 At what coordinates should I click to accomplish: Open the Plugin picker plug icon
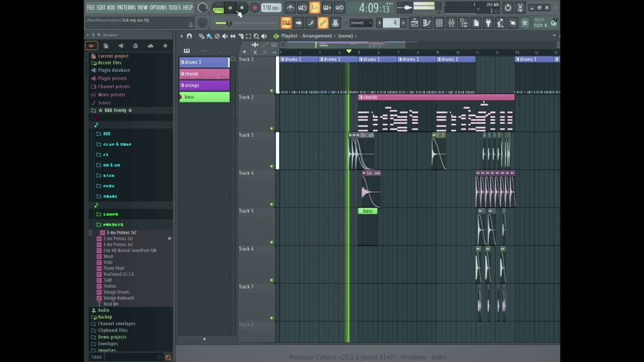(488, 23)
